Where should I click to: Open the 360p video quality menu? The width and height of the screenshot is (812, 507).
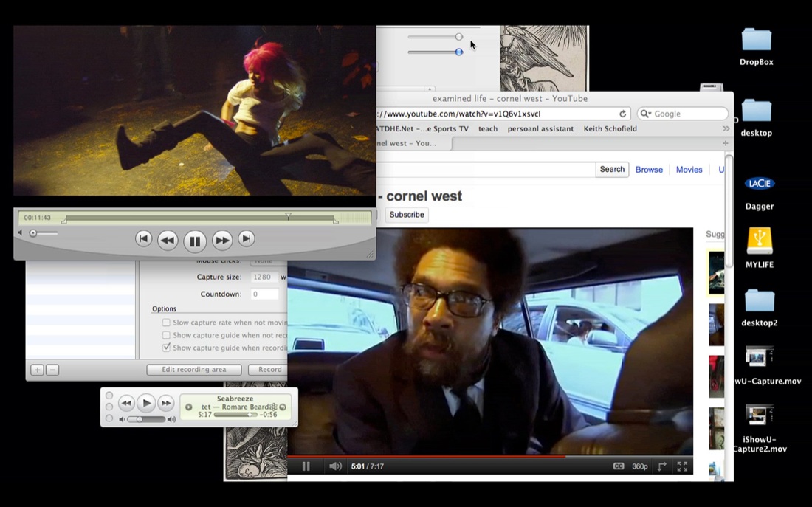point(639,466)
